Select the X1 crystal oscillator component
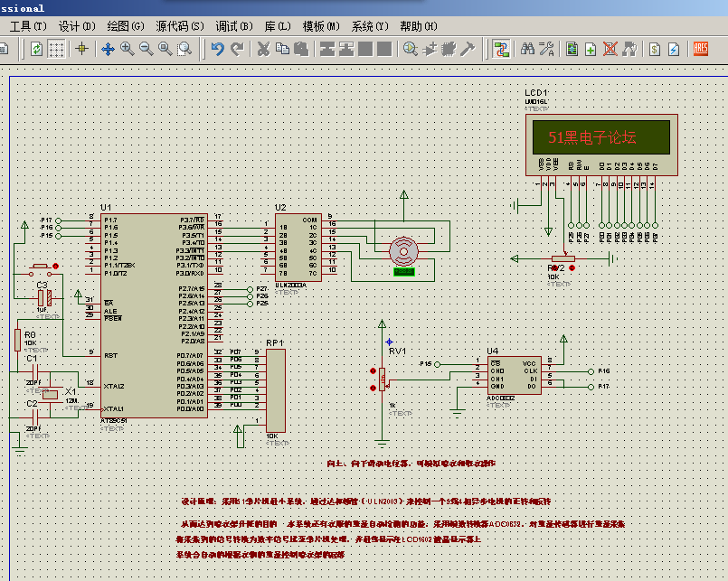 50,395
